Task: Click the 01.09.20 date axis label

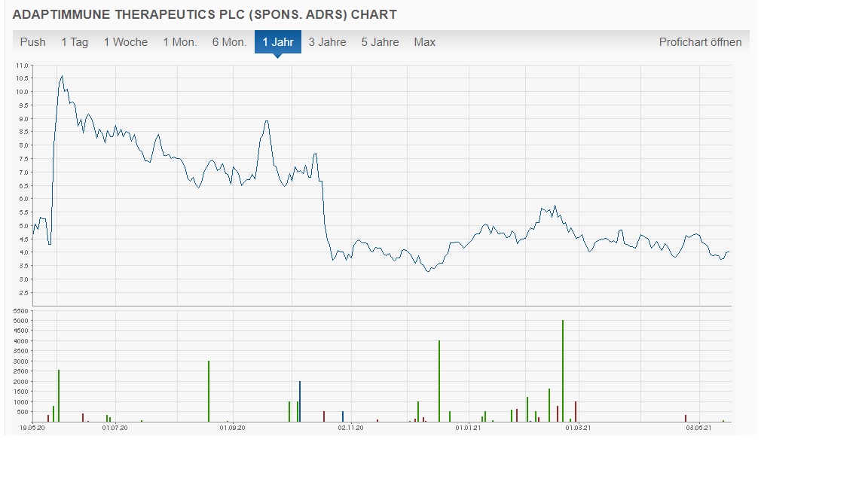Action: (233, 428)
